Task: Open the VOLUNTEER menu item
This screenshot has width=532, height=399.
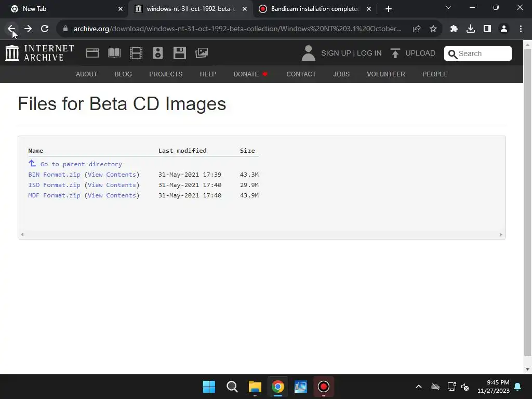Action: click(x=386, y=74)
